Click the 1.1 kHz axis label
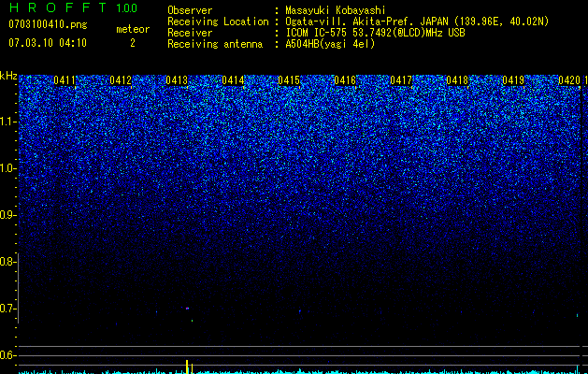Image resolution: width=588 pixels, height=374 pixels. tap(8, 122)
